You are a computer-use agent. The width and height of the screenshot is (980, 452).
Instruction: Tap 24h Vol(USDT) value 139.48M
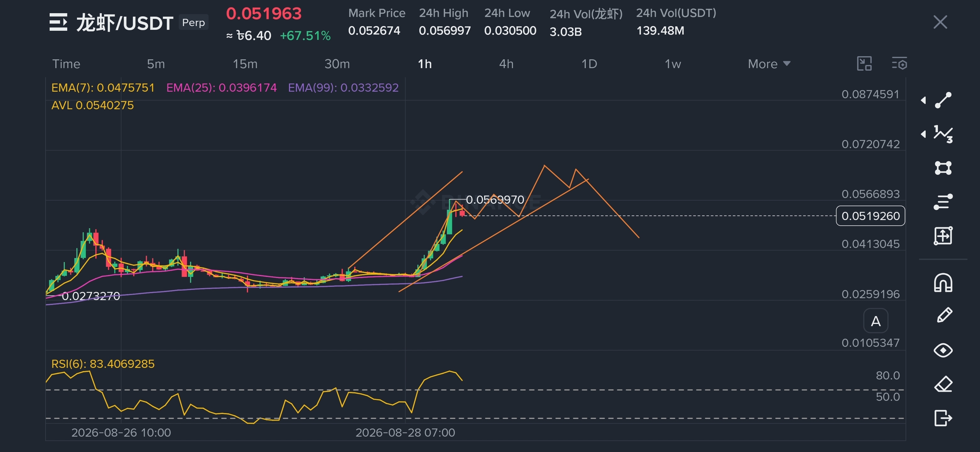[x=660, y=30]
